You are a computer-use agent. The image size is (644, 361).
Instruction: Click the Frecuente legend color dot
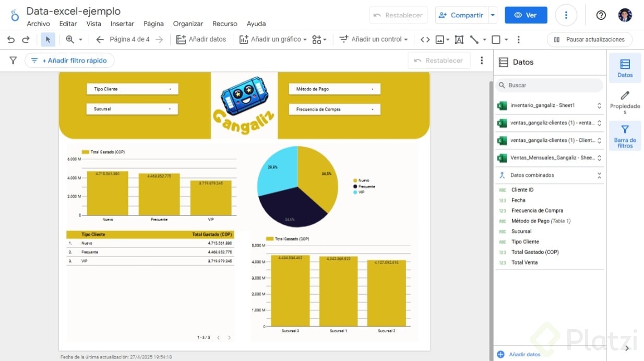(x=355, y=186)
